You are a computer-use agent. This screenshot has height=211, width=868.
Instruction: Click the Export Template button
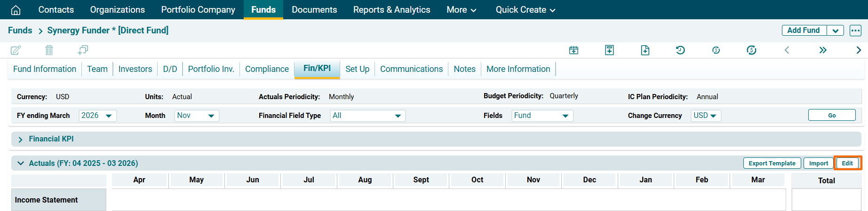772,163
